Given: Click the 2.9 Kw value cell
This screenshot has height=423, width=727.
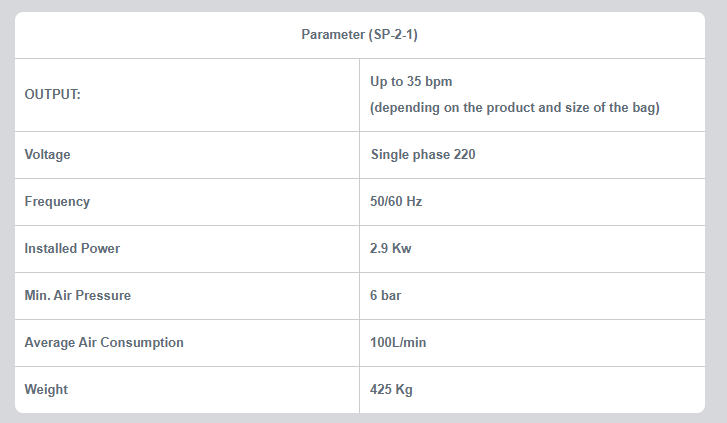Looking at the screenshot, I should pyautogui.click(x=390, y=249).
